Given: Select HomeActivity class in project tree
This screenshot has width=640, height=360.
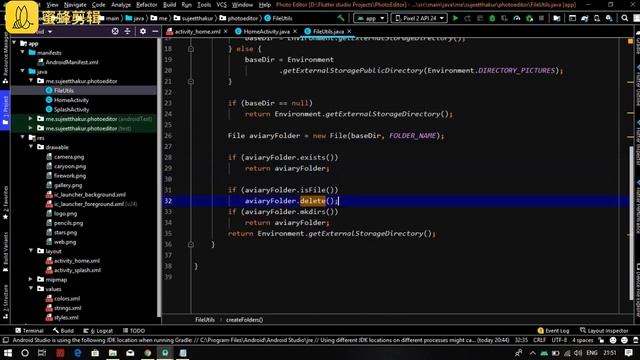Looking at the screenshot, I should click(71, 100).
